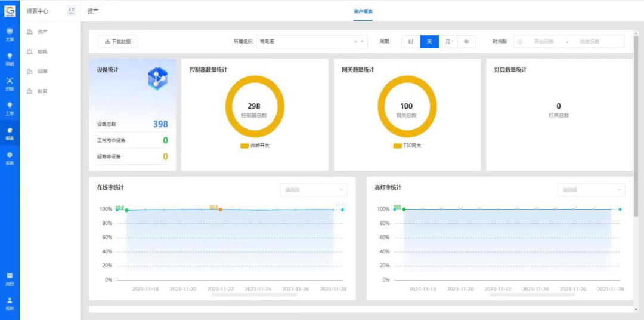644x320 pixels.
Task: Click the 开始日期 start date field
Action: 543,42
